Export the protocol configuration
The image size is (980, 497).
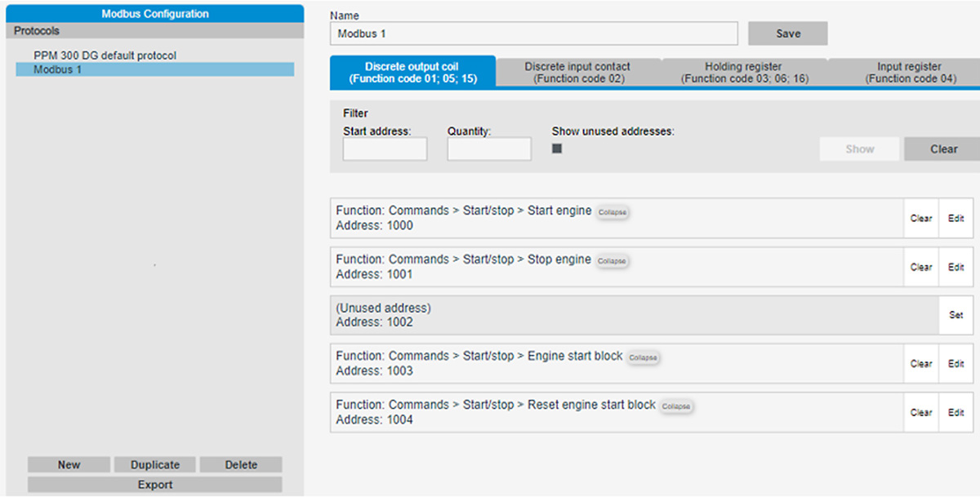coord(155,485)
